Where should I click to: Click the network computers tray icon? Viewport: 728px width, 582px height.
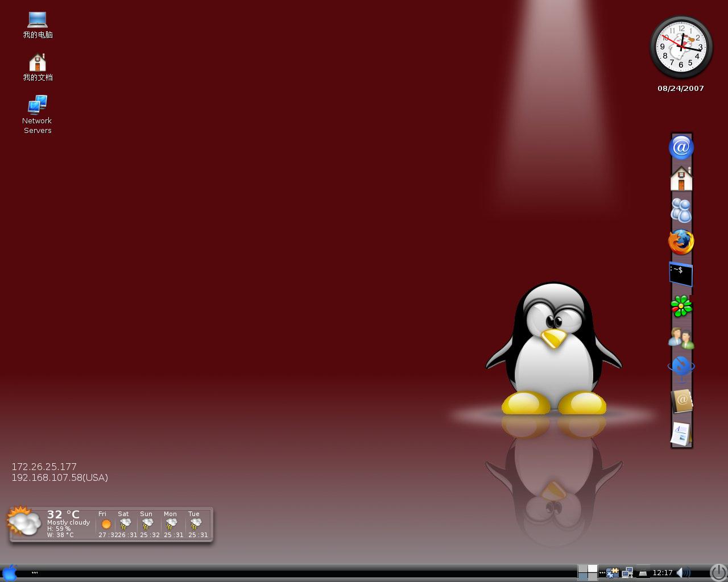(x=627, y=573)
